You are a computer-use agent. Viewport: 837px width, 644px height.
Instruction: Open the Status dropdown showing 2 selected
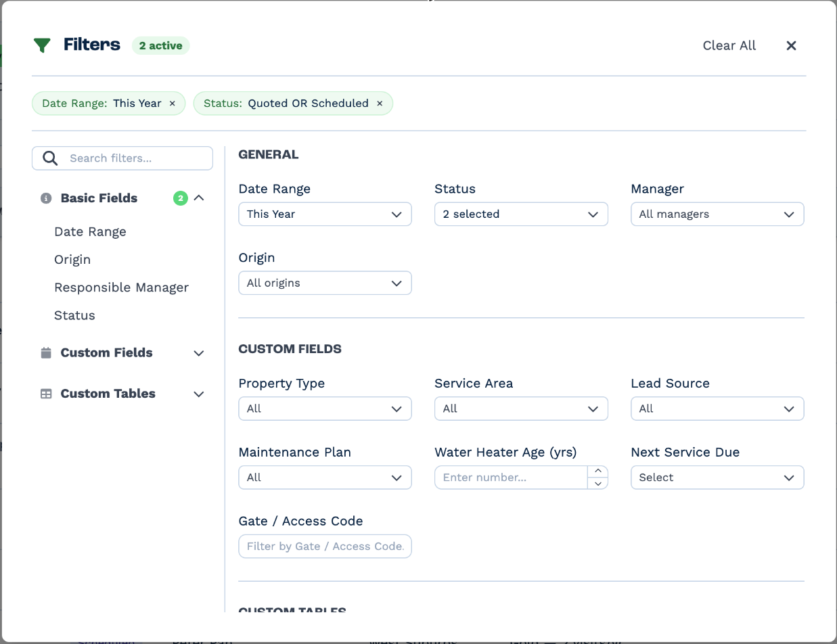pyautogui.click(x=521, y=214)
